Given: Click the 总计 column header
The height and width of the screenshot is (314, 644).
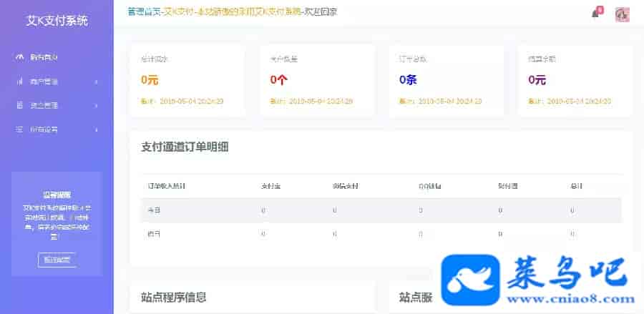Looking at the screenshot, I should coord(576,186).
